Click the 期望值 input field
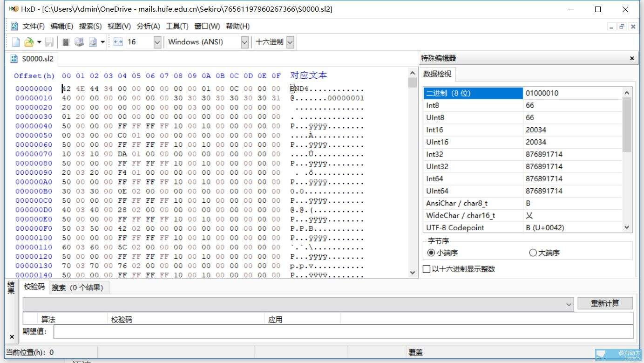Screen dimensions: 644x363 (x=343, y=332)
